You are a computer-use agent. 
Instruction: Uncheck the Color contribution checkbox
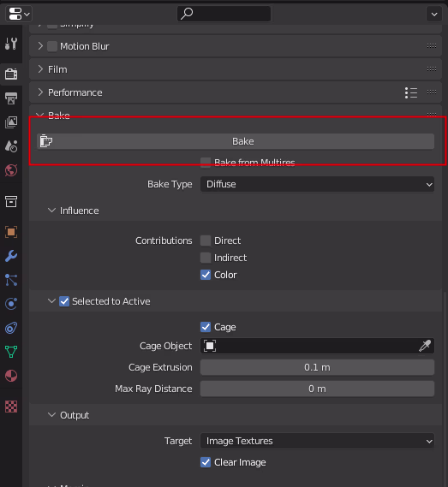pyautogui.click(x=206, y=275)
